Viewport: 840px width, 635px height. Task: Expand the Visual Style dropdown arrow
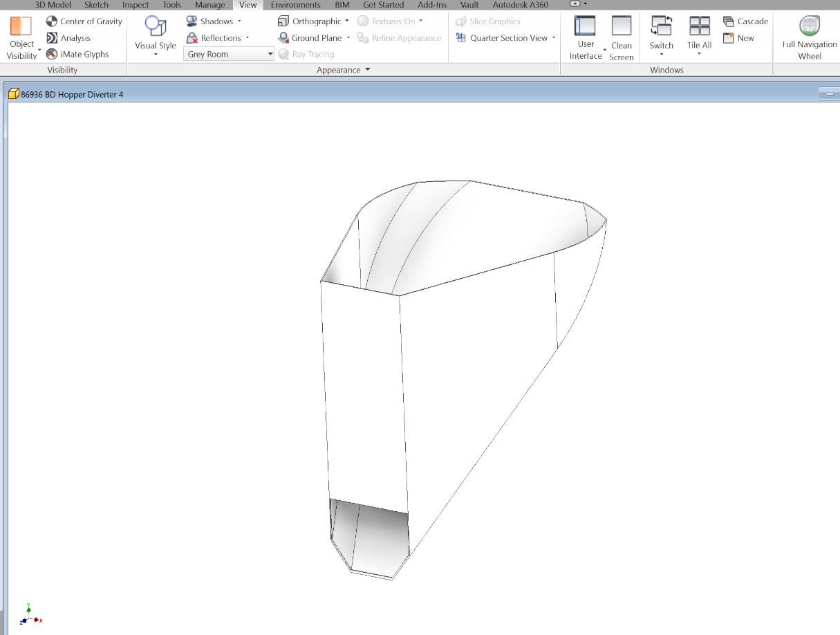156,55
